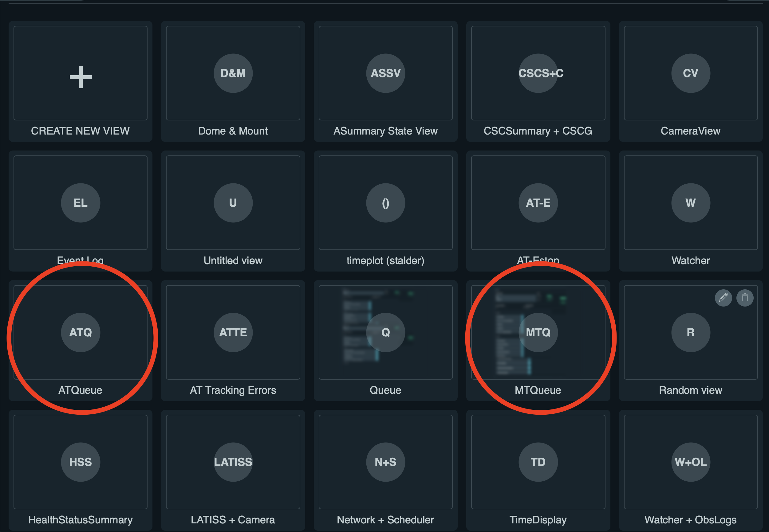Select the ASSV icon on ASummary State View
The height and width of the screenshot is (532, 769).
coord(385,73)
